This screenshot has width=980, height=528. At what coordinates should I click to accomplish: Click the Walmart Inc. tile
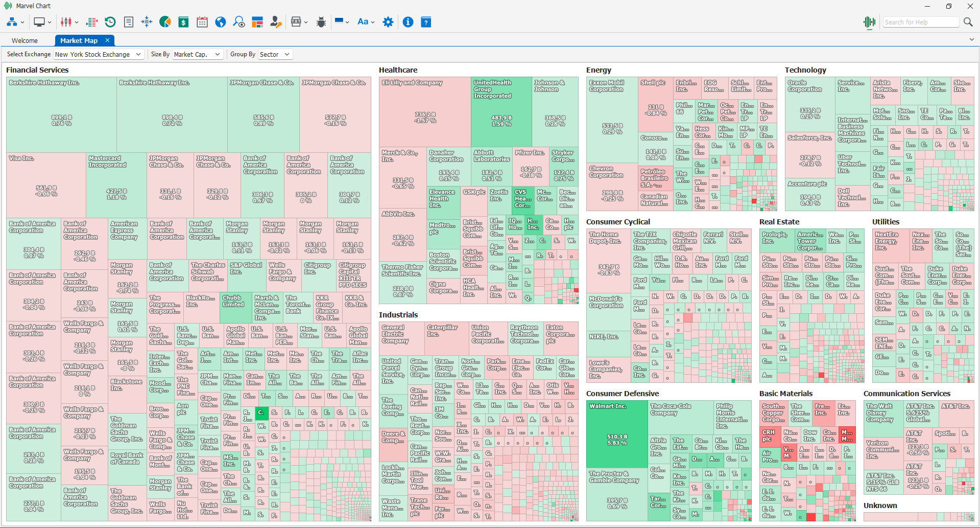tap(617, 434)
